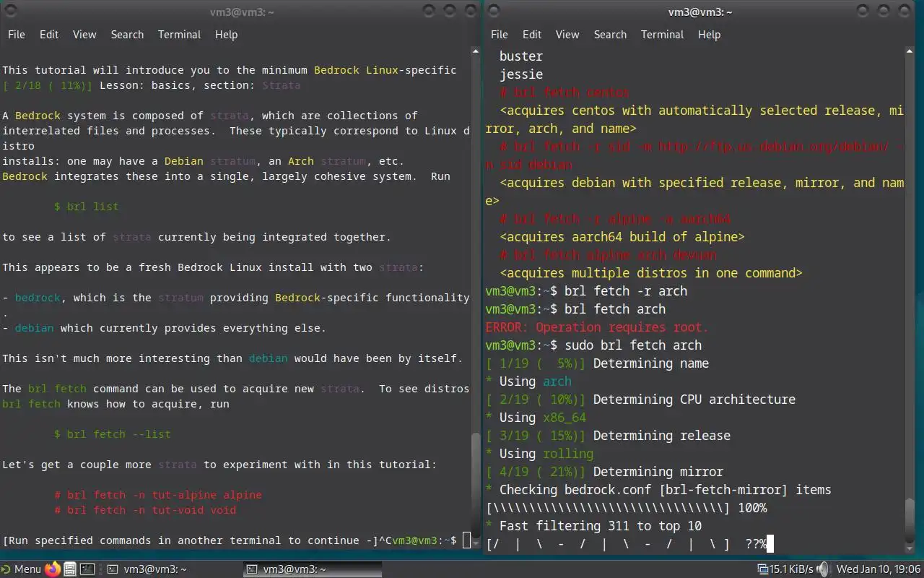Click the volume speaker icon in the tray

(x=824, y=569)
